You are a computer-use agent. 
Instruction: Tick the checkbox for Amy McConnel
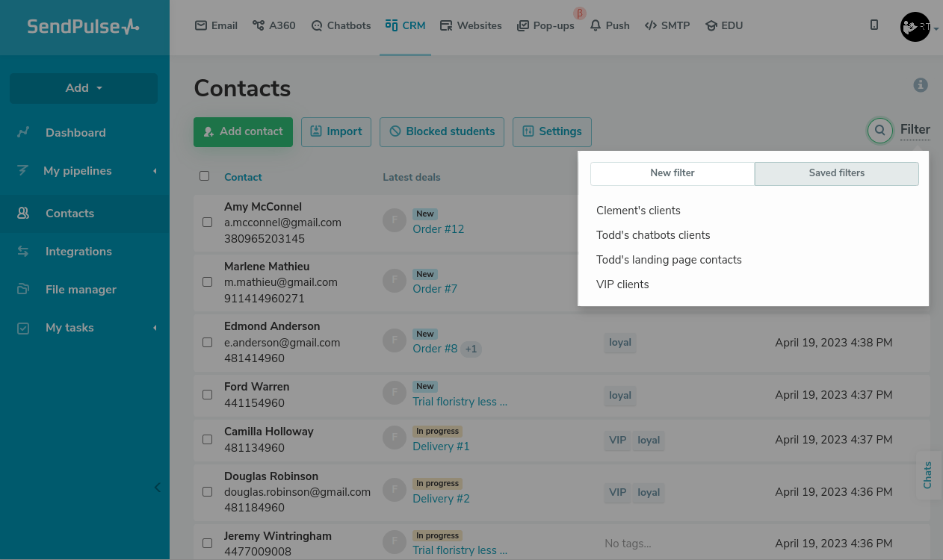tap(207, 223)
